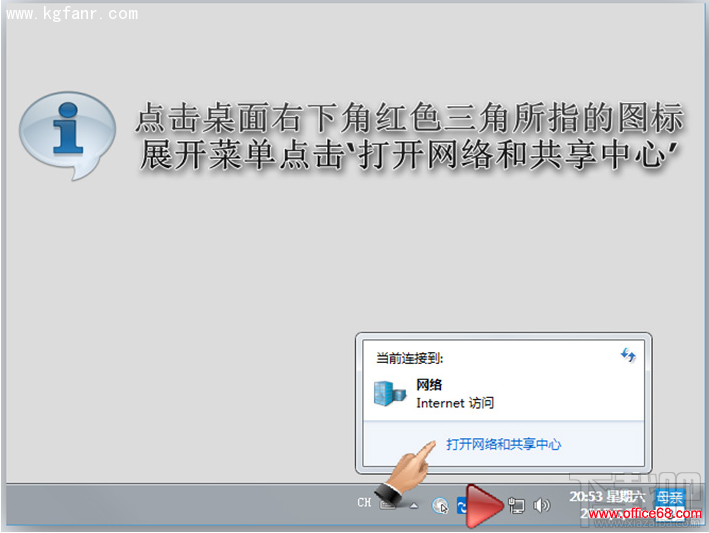Click the Internet 访问 status text
This screenshot has height=533, width=709.
tap(455, 403)
